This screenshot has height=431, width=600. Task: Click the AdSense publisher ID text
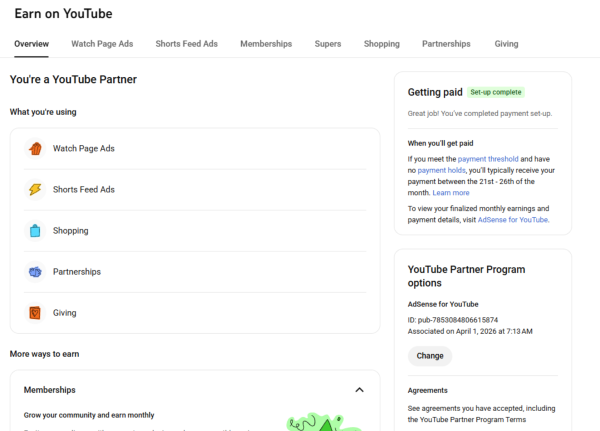[x=453, y=320]
